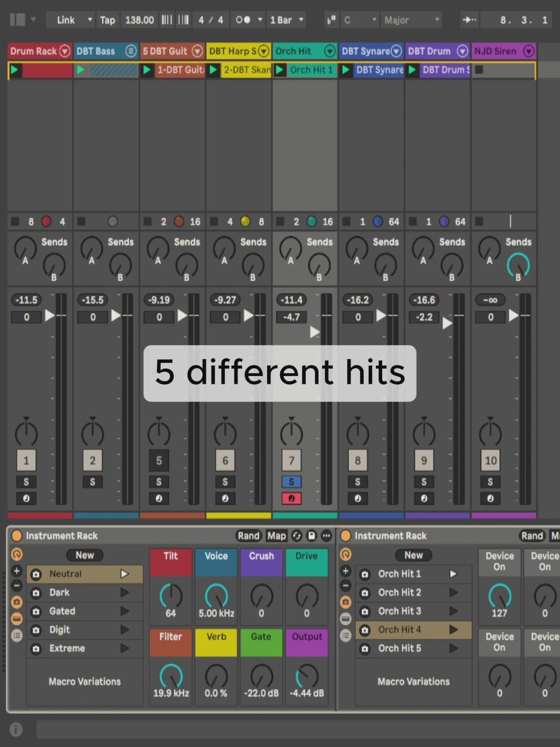Click camera icon of Orch Hit 4

365,630
